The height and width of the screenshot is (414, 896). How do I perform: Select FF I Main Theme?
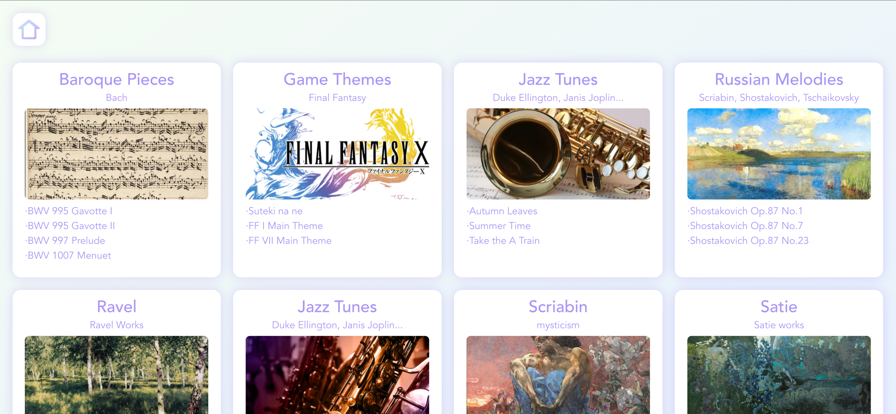pyautogui.click(x=285, y=226)
